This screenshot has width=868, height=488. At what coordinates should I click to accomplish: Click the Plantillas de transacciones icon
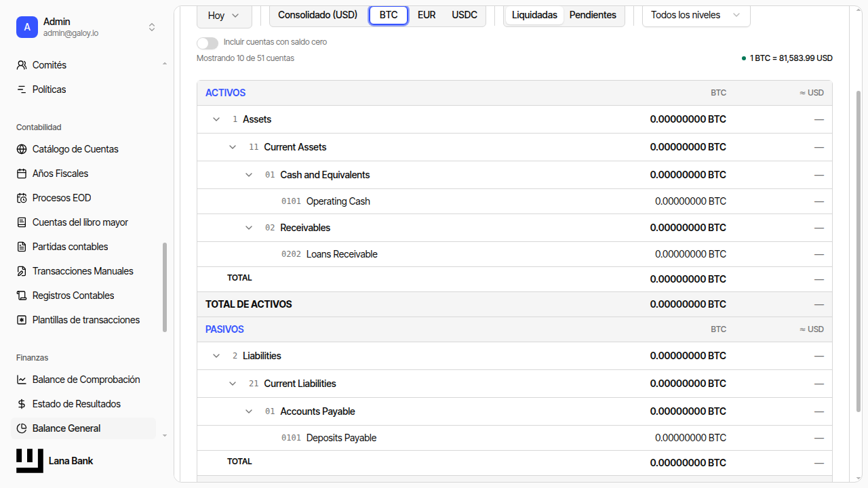(22, 320)
